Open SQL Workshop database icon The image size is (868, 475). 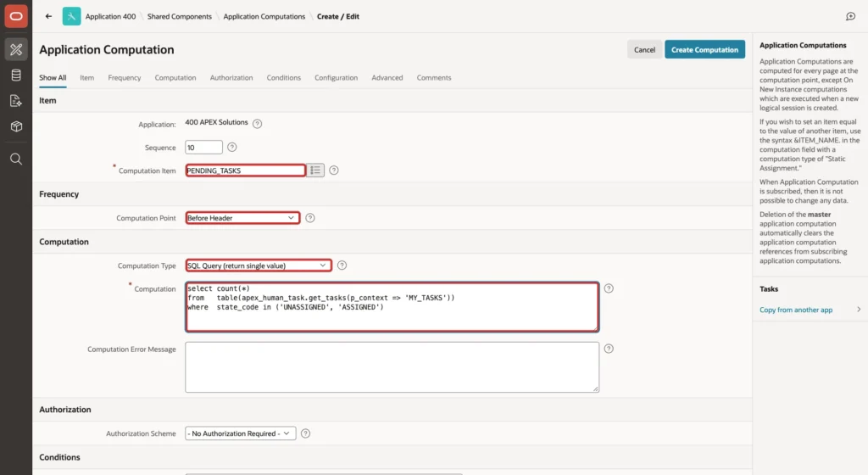pos(16,75)
